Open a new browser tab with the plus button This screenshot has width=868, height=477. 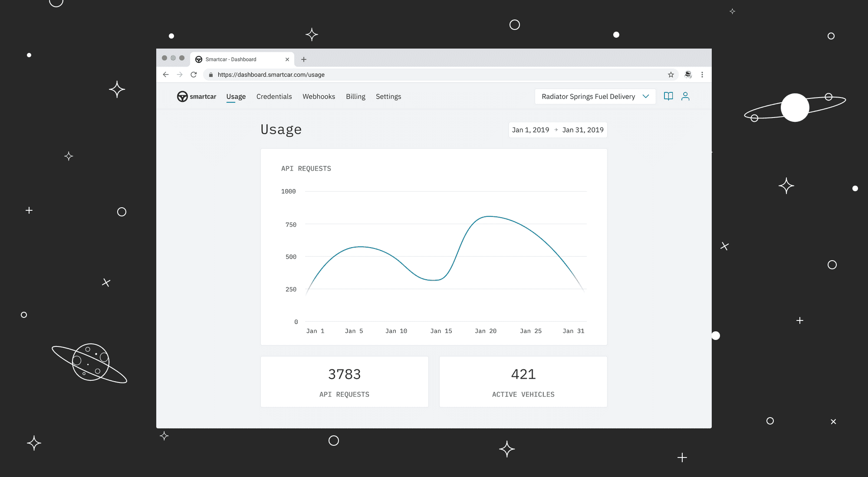coord(304,59)
